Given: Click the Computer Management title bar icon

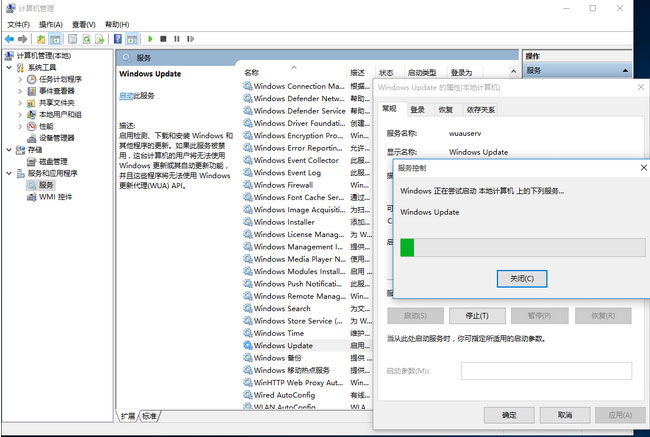Looking at the screenshot, I should [x=10, y=8].
